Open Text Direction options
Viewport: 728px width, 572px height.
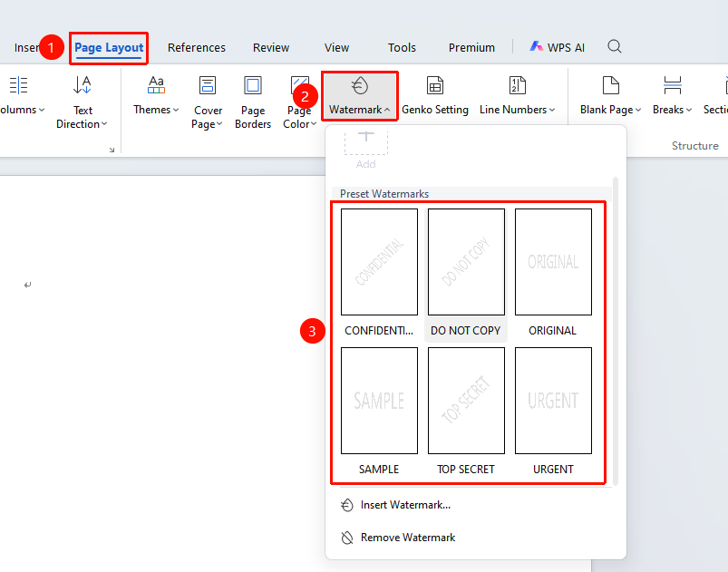83,117
